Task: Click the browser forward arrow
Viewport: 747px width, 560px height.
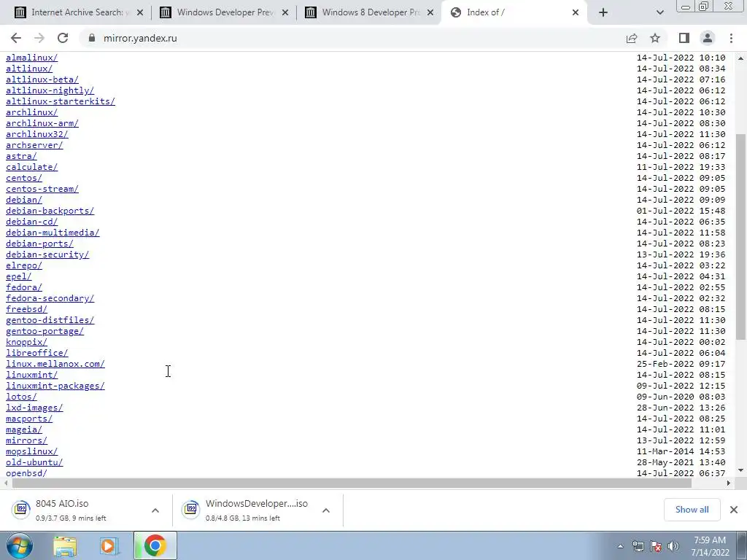Action: [x=39, y=38]
